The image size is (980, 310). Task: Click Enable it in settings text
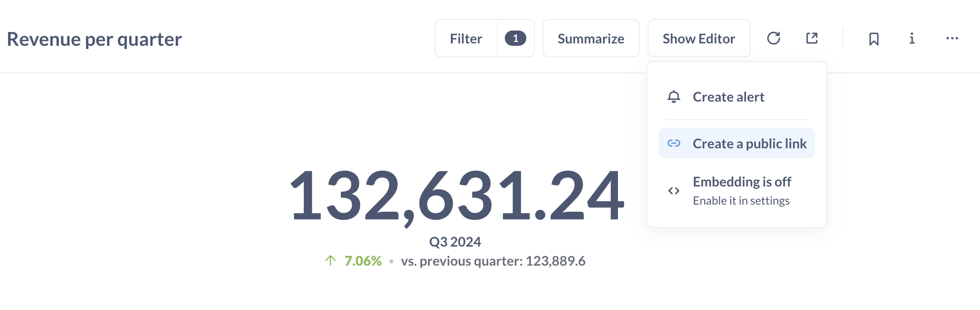pyautogui.click(x=741, y=201)
